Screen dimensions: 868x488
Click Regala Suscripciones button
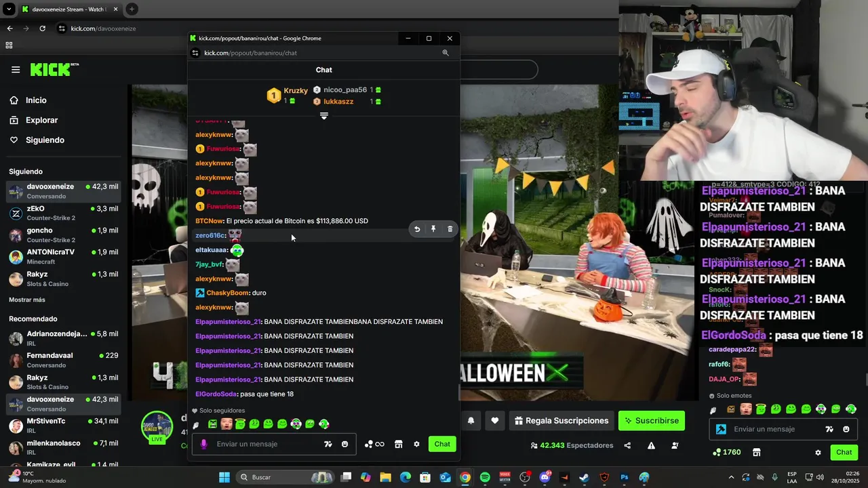click(x=561, y=421)
